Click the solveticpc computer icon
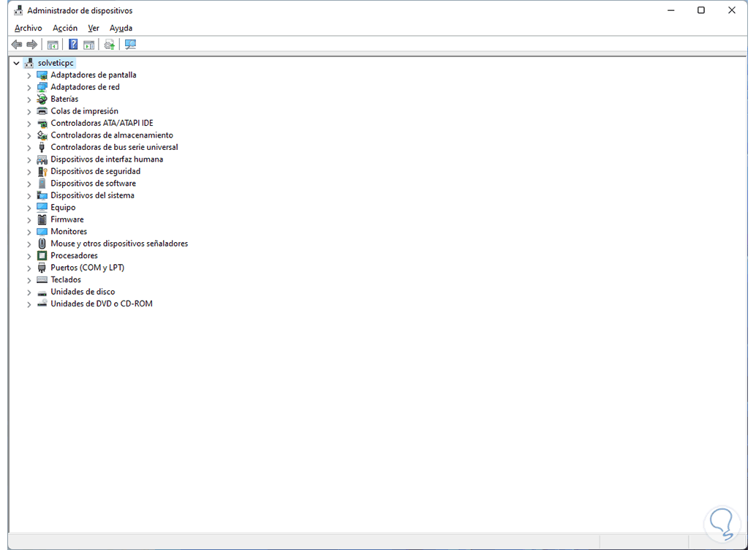This screenshot has width=756, height=550. (x=29, y=63)
